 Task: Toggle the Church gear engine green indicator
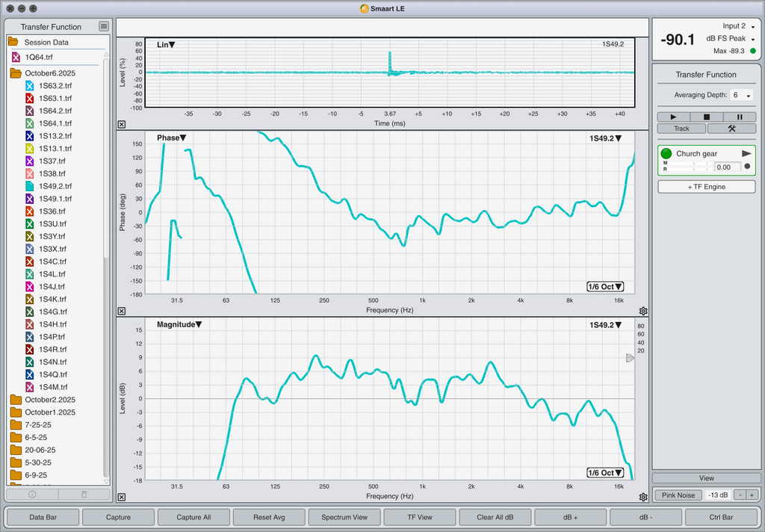click(x=666, y=153)
